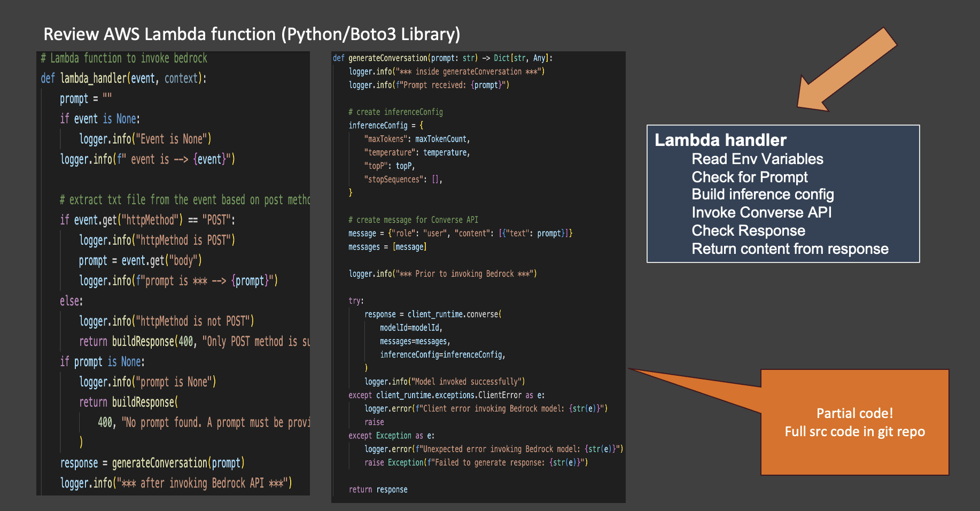Click the line 'messages=messages,'

pos(415,342)
